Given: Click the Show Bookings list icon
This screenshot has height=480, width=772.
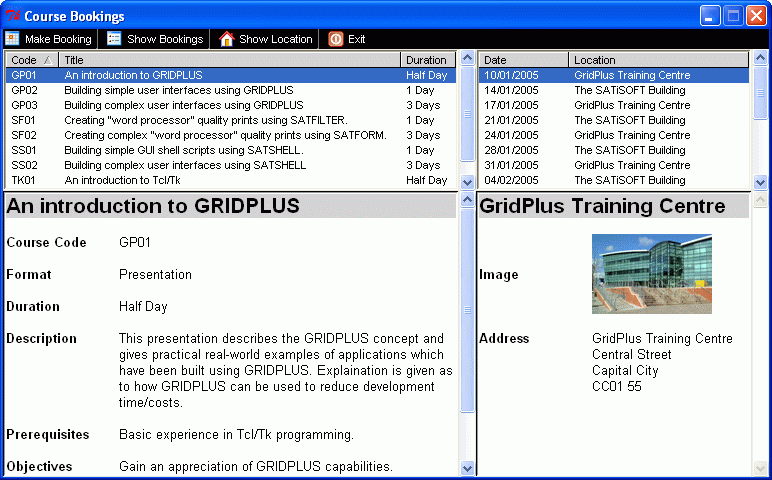Looking at the screenshot, I should pyautogui.click(x=114, y=39).
